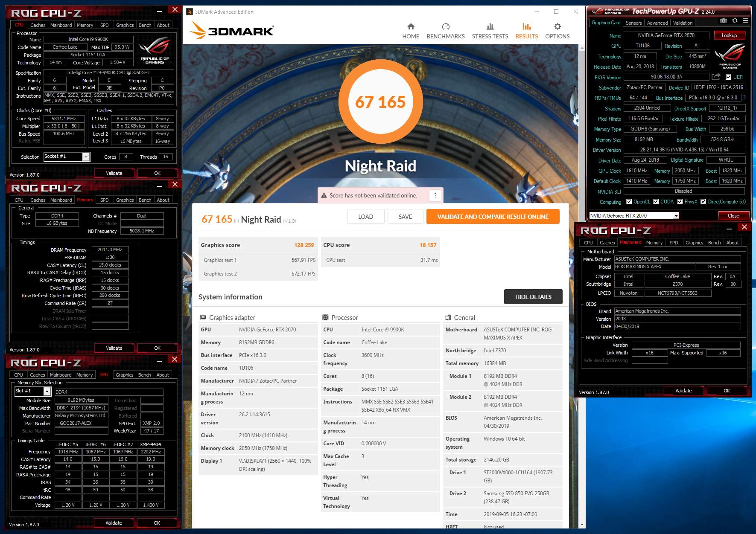This screenshot has height=534, width=756.
Task: Open Graphics tab in Mainboard CPU-Z window
Action: (x=694, y=243)
